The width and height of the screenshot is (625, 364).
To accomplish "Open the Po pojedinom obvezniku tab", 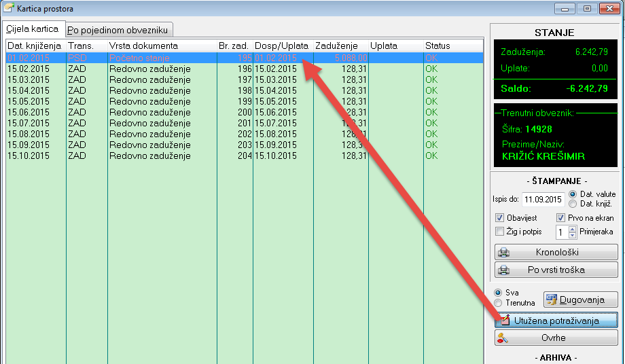I will 118,30.
